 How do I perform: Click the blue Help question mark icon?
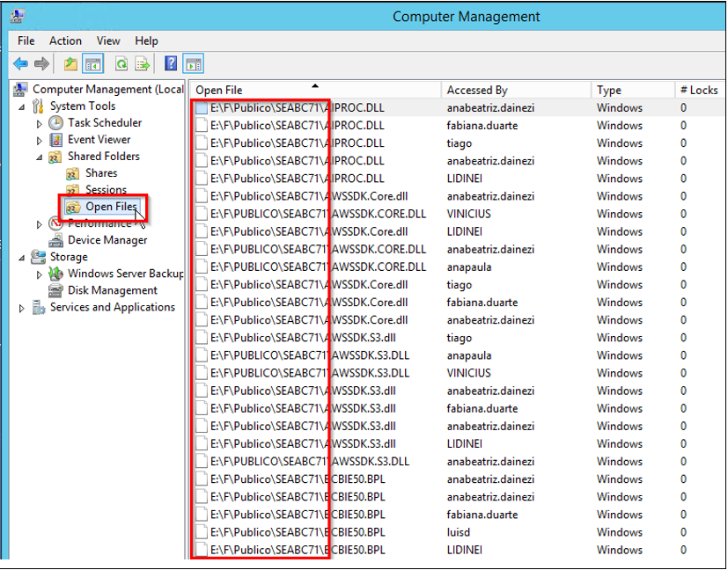171,63
